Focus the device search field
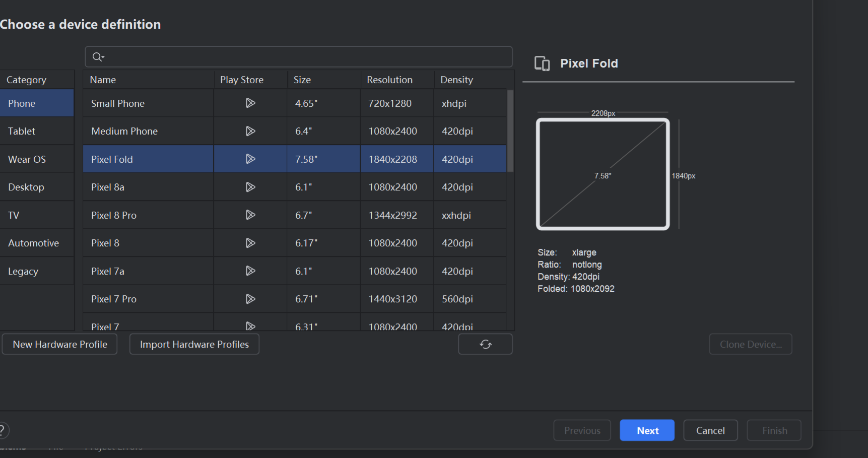Image resolution: width=868 pixels, height=458 pixels. click(299, 57)
